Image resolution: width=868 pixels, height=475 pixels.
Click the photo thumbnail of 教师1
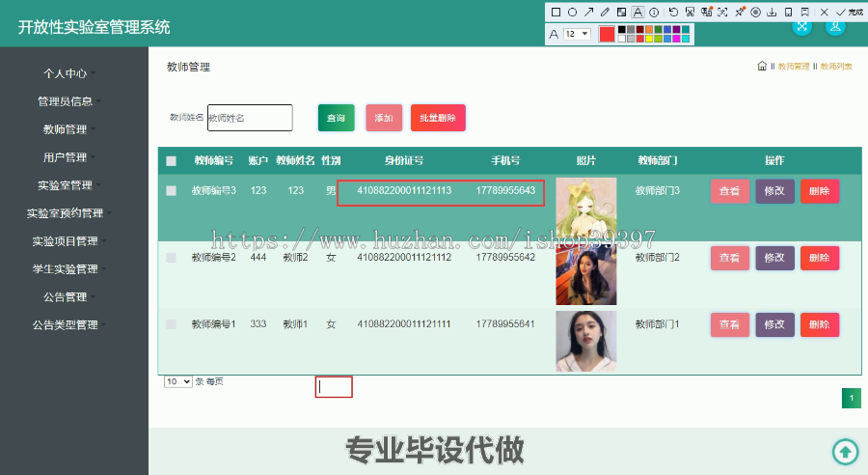[x=585, y=341]
